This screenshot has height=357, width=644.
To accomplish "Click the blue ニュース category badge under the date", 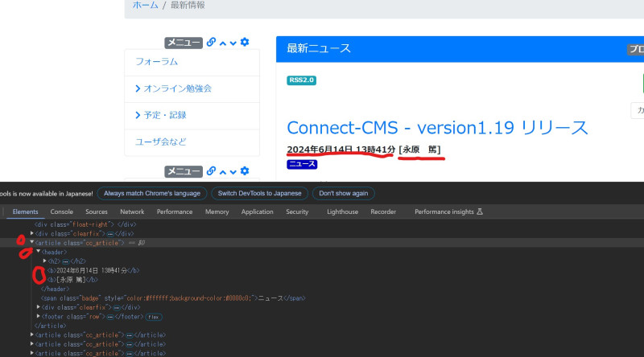I will pos(302,164).
